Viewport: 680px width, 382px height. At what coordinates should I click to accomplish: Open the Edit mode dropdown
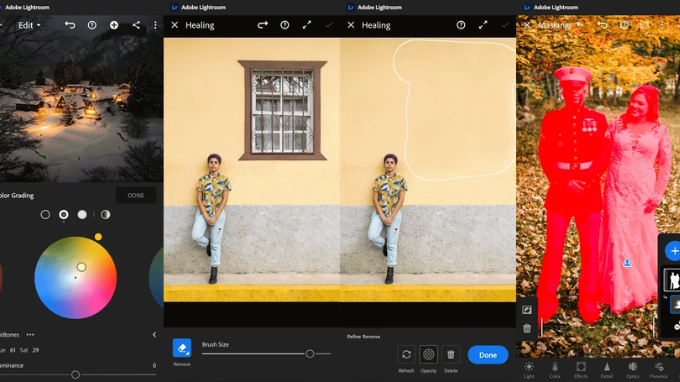[29, 25]
